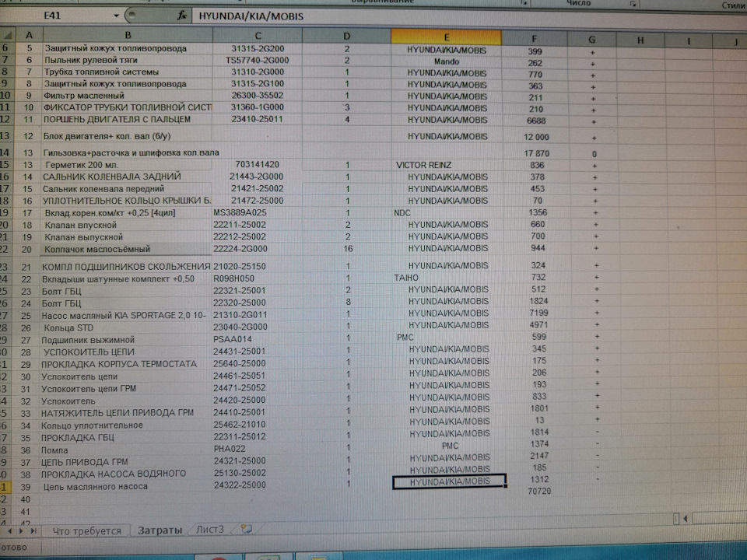Select column B header
The image size is (747, 560).
128,35
